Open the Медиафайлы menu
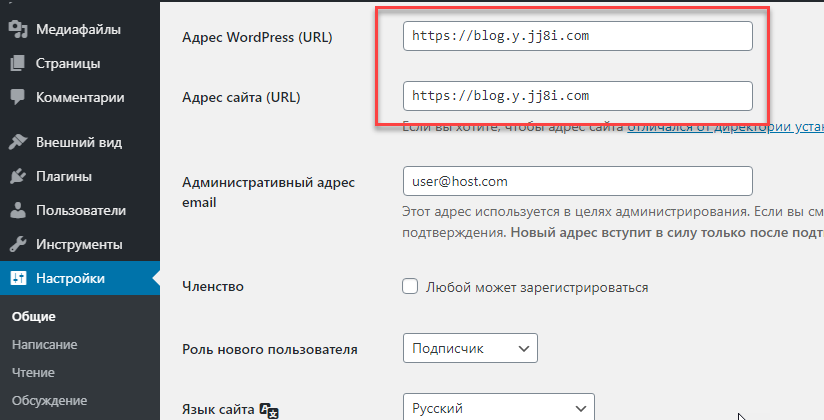This screenshot has width=824, height=420. pos(80,29)
